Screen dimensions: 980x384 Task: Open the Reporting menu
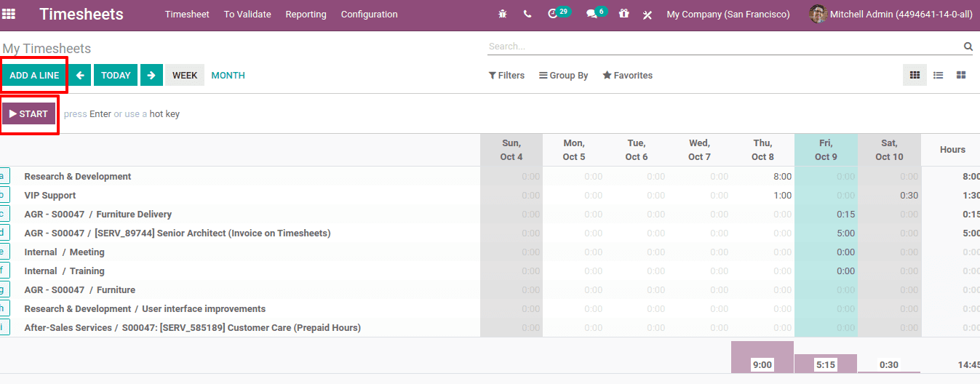click(306, 15)
